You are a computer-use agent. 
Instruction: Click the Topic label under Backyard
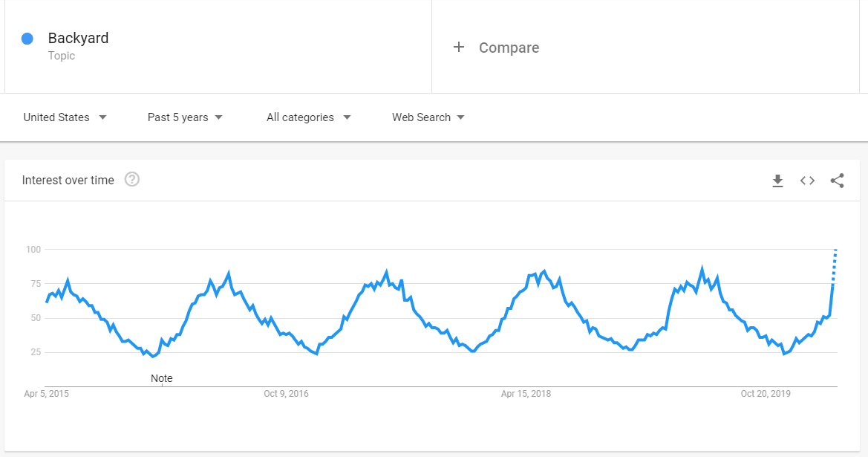tap(62, 56)
